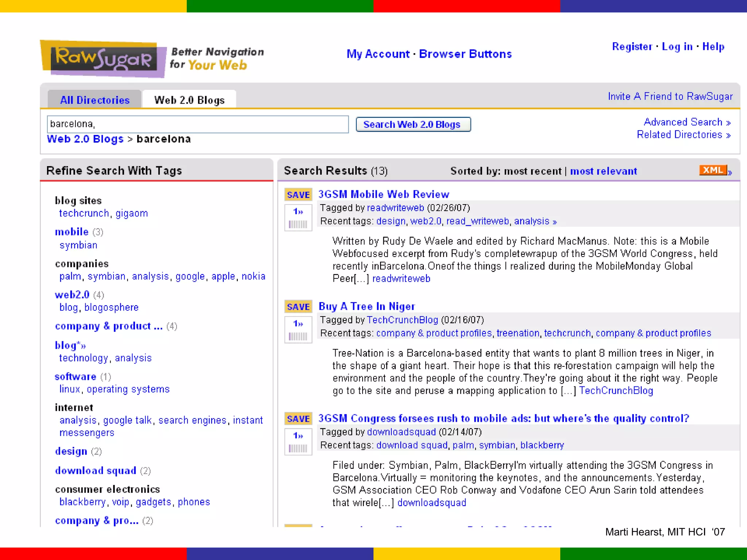Click SAVE beside Buy A Tree In Niger
Viewport: 747px width, 560px height.
tap(298, 307)
